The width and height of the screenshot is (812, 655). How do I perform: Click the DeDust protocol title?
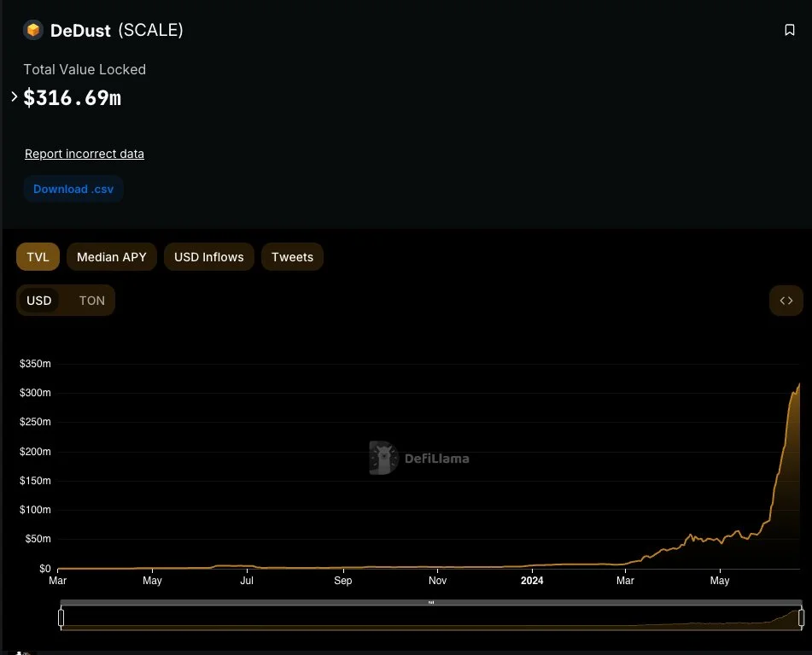point(80,31)
